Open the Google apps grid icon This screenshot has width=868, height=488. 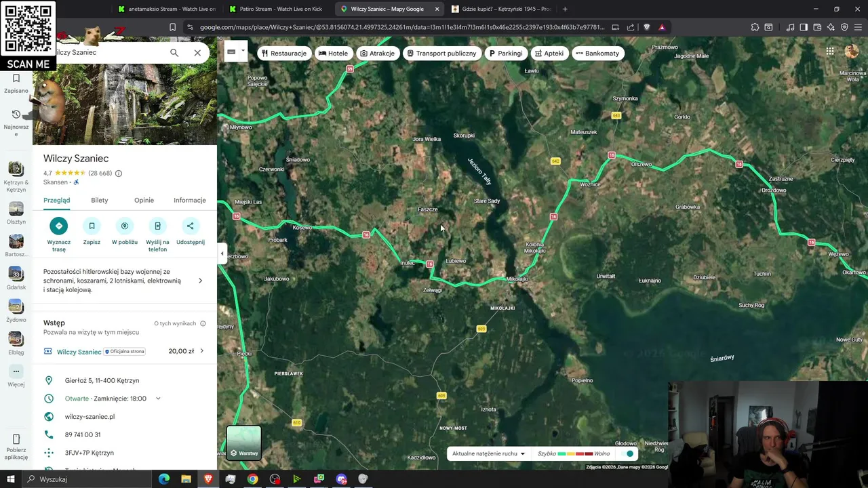[830, 52]
